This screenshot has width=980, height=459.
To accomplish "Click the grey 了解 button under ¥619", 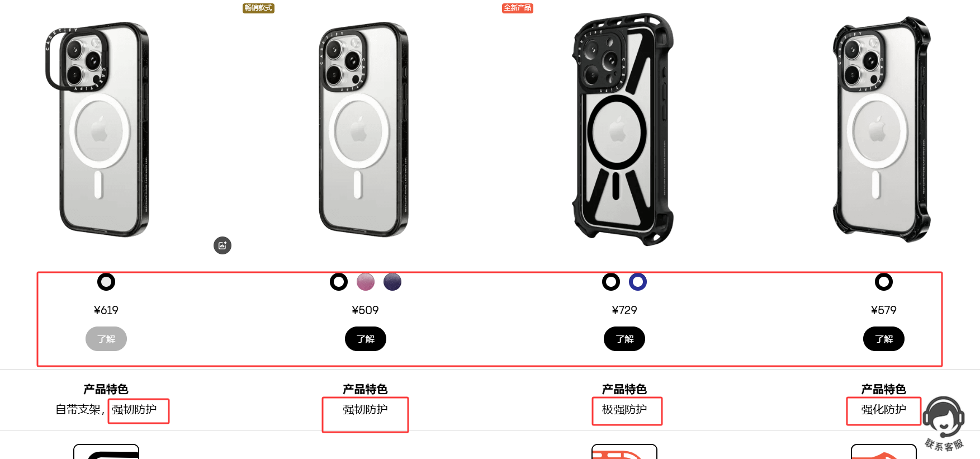I will click(106, 339).
